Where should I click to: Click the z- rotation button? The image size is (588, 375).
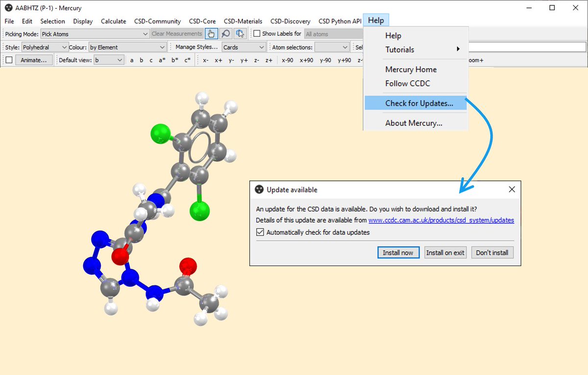[x=256, y=60]
